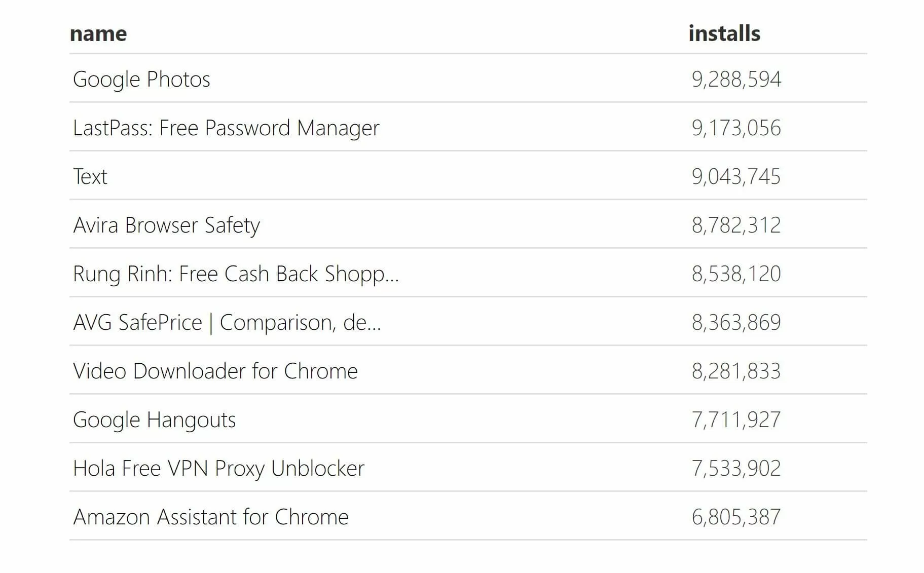This screenshot has height=573, width=924.
Task: Select the "Text" extension name
Action: [90, 177]
